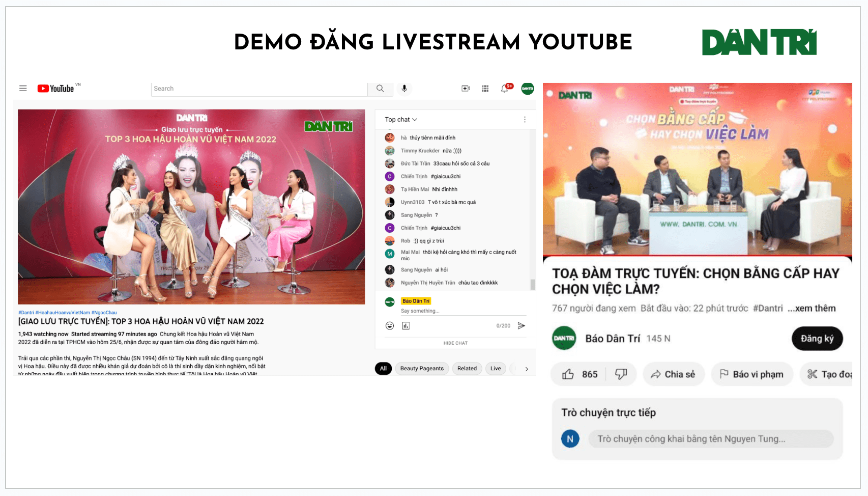
Task: Click the Trò chuyện trực tiếp heading
Action: [609, 412]
